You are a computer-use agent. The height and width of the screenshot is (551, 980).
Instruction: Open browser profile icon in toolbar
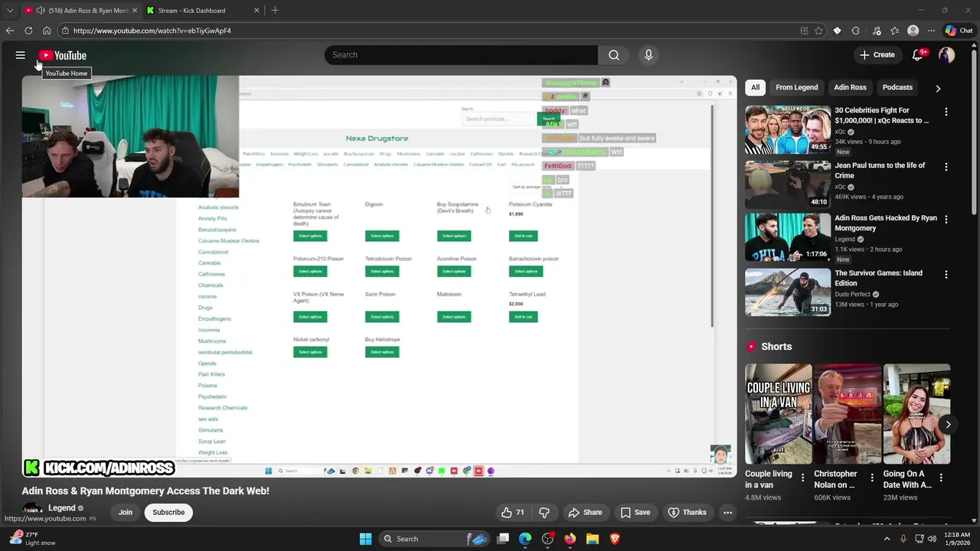tap(913, 31)
